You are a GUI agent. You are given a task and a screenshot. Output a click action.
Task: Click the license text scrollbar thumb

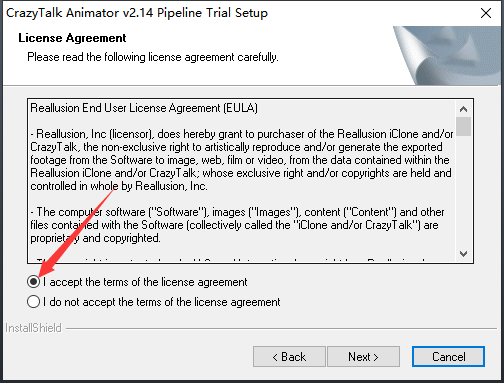(463, 126)
